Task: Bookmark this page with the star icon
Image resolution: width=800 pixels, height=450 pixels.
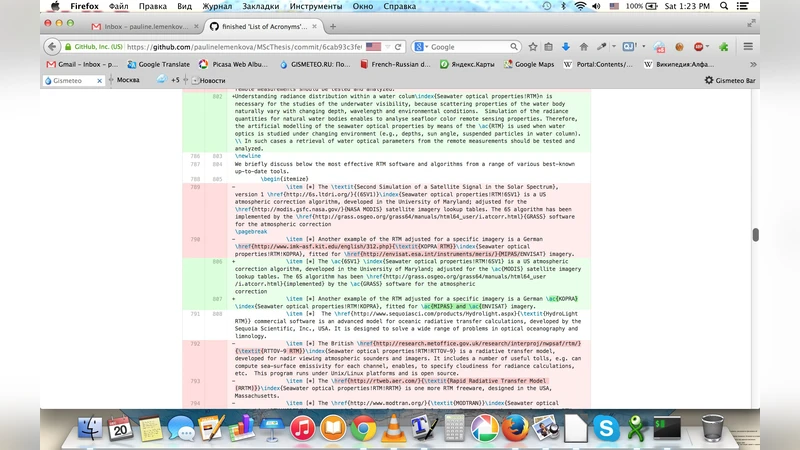Action: 533,46
